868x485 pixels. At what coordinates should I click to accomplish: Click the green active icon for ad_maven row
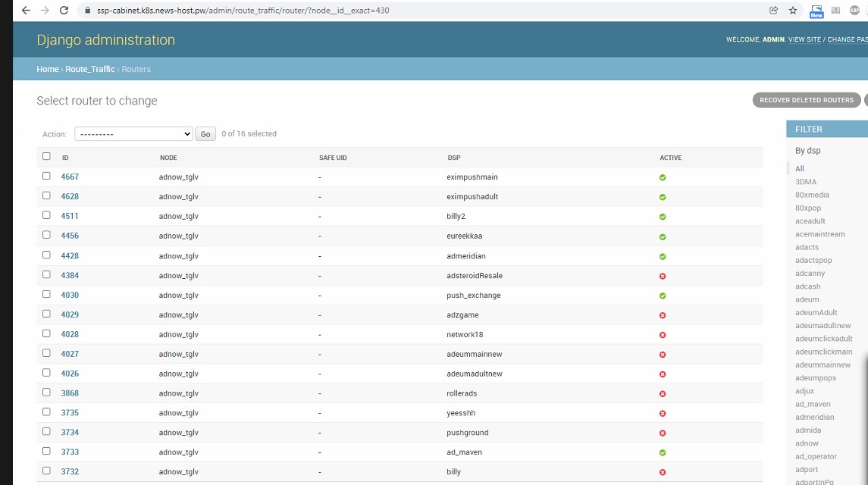tap(663, 452)
